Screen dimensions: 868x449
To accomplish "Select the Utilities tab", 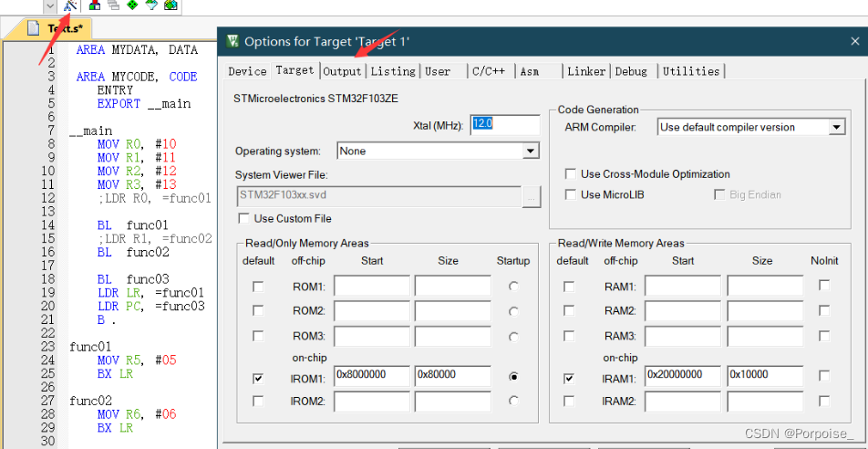I will 691,71.
